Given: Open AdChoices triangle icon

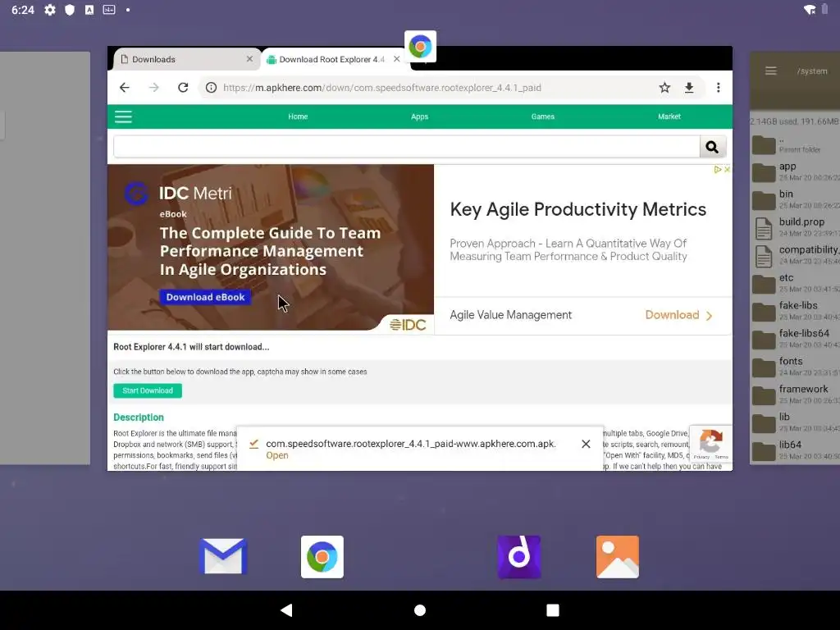Looking at the screenshot, I should pos(718,169).
